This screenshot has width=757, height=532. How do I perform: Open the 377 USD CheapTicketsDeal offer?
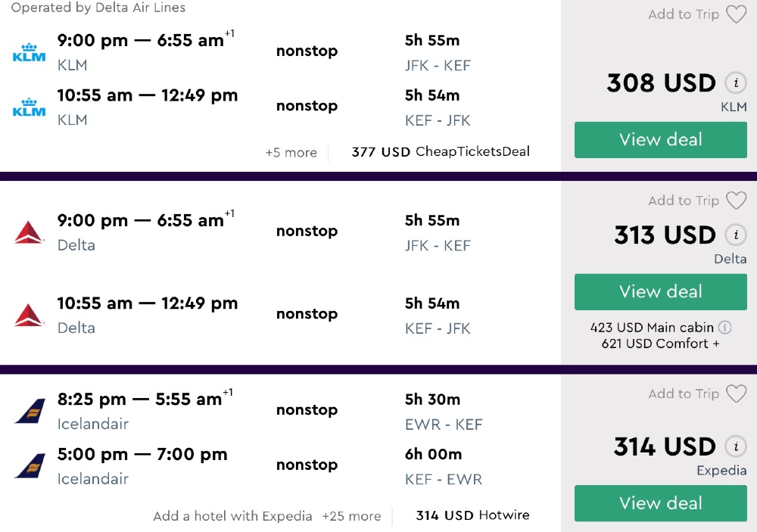(x=441, y=151)
